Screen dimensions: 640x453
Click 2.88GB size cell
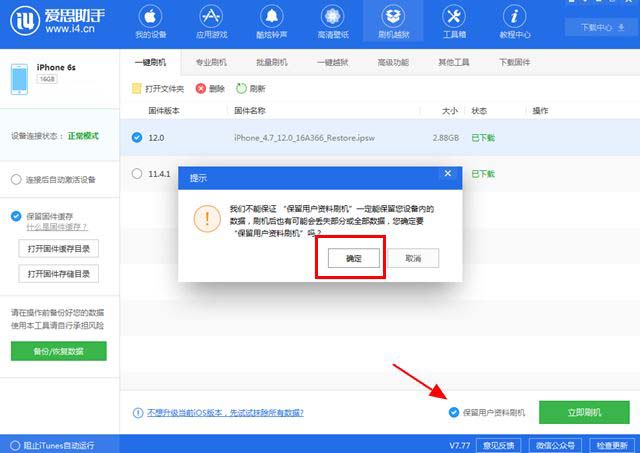click(446, 138)
